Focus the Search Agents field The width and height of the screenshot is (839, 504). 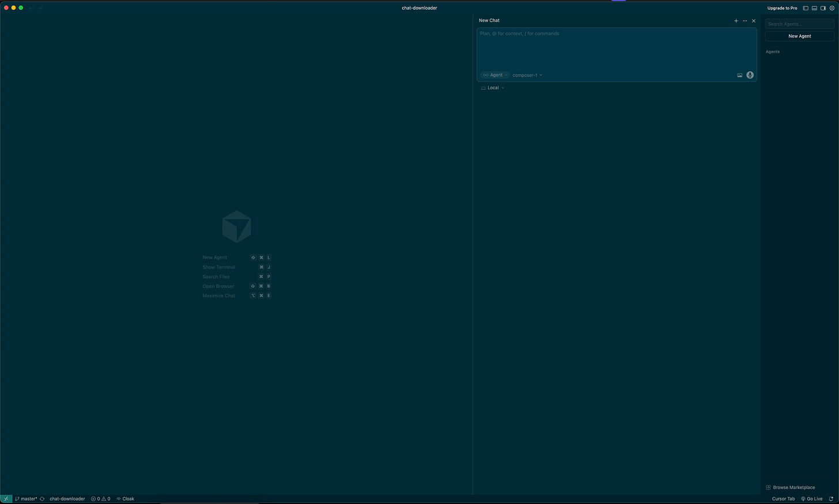click(x=799, y=24)
